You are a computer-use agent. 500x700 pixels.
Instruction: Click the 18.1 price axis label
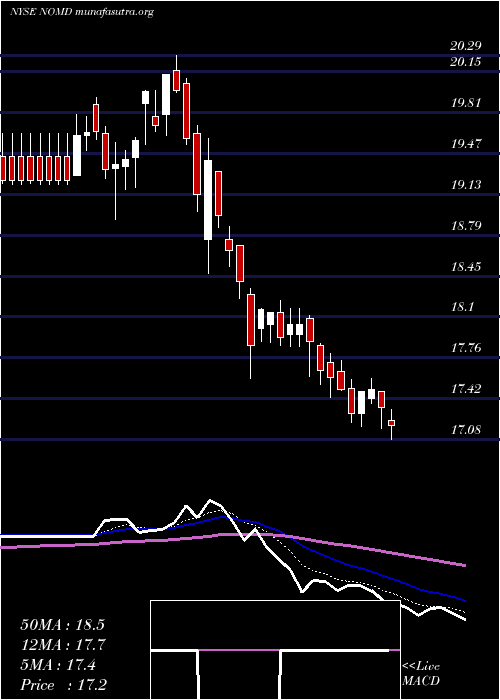click(x=462, y=307)
